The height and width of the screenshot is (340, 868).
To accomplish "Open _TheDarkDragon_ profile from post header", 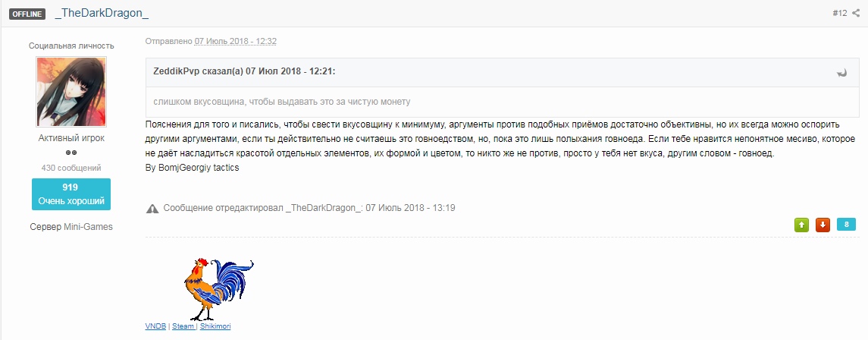I will [102, 14].
